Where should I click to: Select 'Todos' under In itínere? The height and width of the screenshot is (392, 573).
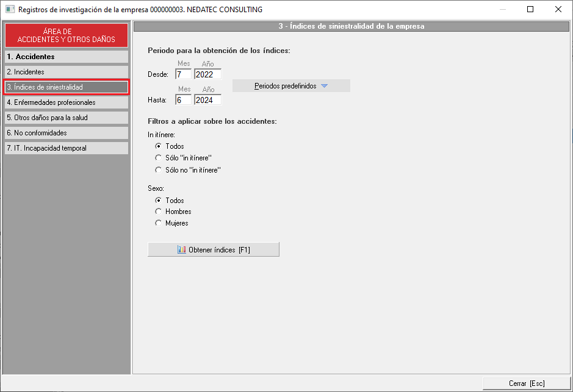[x=159, y=146]
